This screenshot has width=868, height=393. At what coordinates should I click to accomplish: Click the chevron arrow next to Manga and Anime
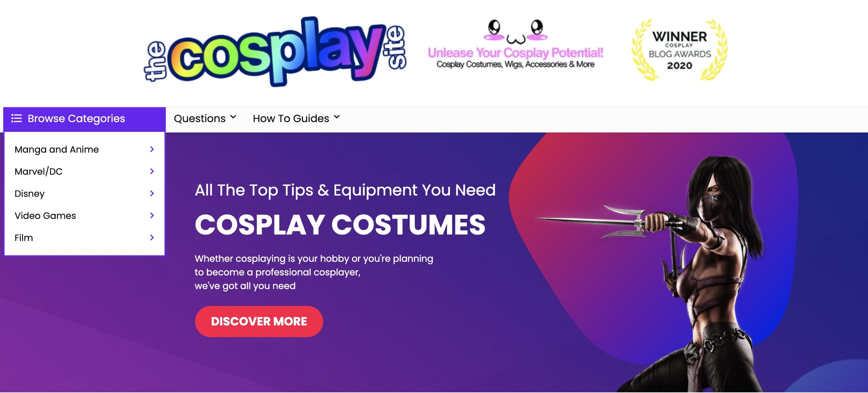(152, 149)
